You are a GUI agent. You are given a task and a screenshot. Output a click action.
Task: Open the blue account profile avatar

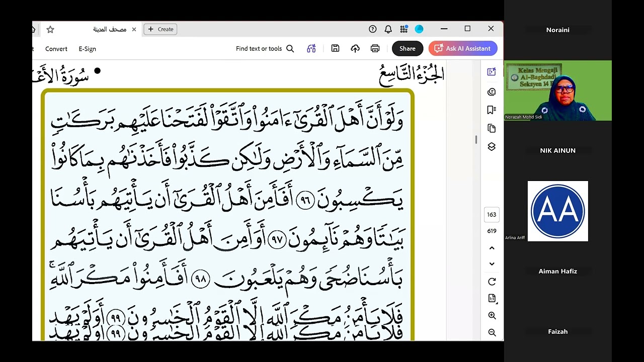[419, 29]
